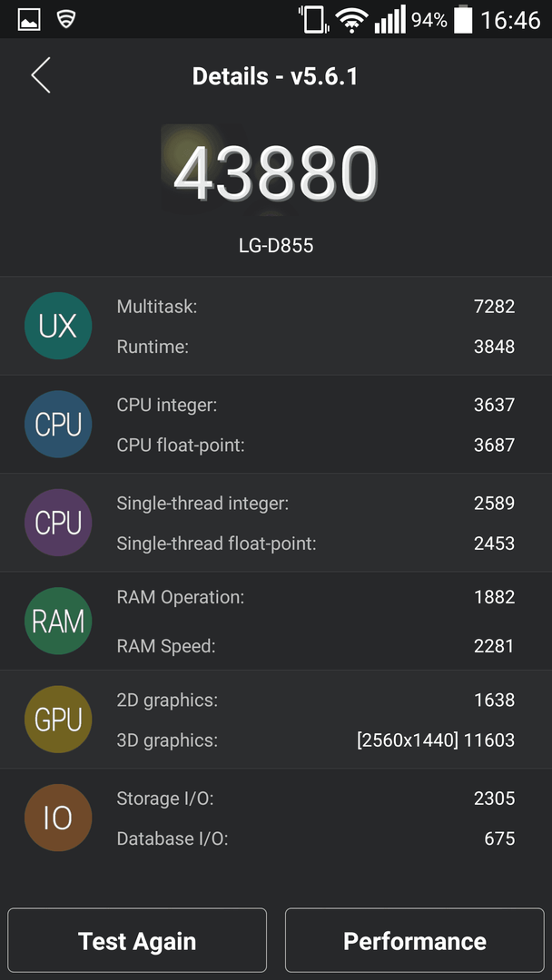Select the purple CPU single-thread icon
552x980 pixels.
[x=58, y=523]
